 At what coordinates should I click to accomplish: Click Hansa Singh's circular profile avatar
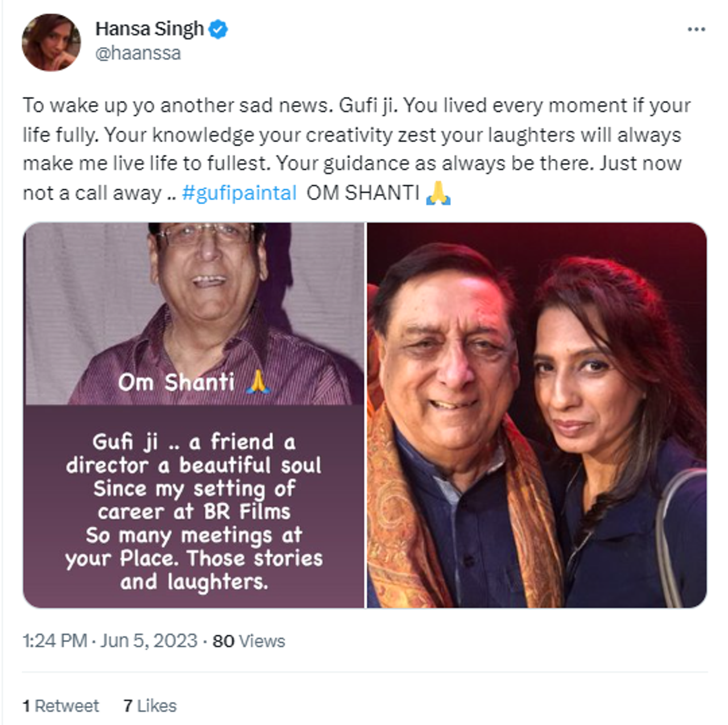coord(50,42)
